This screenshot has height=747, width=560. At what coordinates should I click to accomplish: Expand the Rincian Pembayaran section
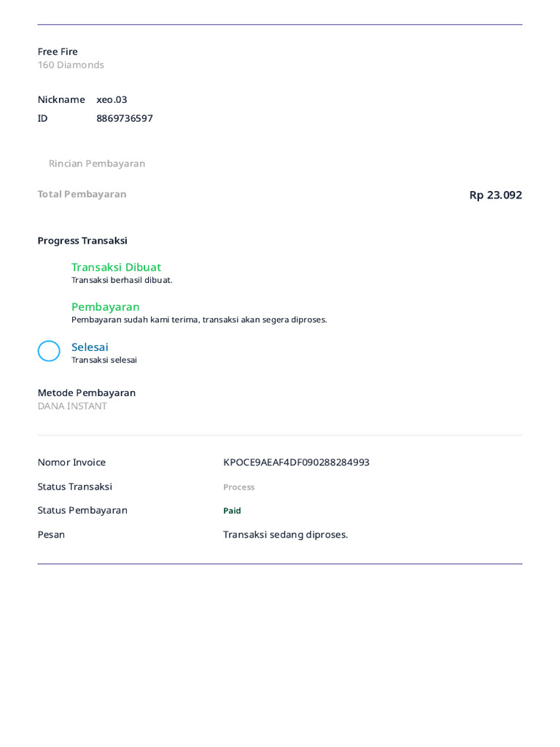[x=97, y=163]
